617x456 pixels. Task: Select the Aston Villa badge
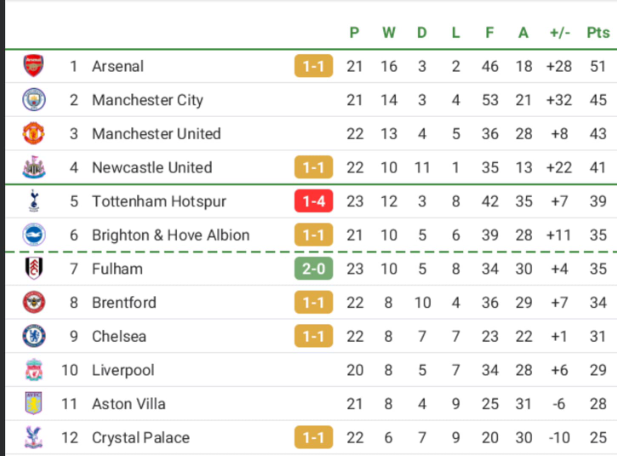pyautogui.click(x=33, y=403)
